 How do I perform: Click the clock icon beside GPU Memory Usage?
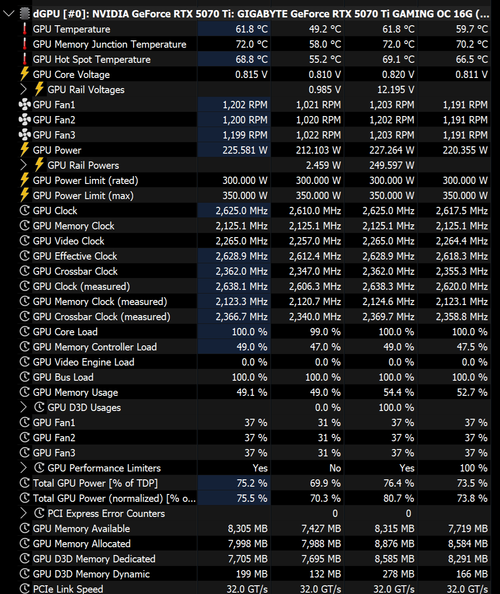(x=25, y=392)
